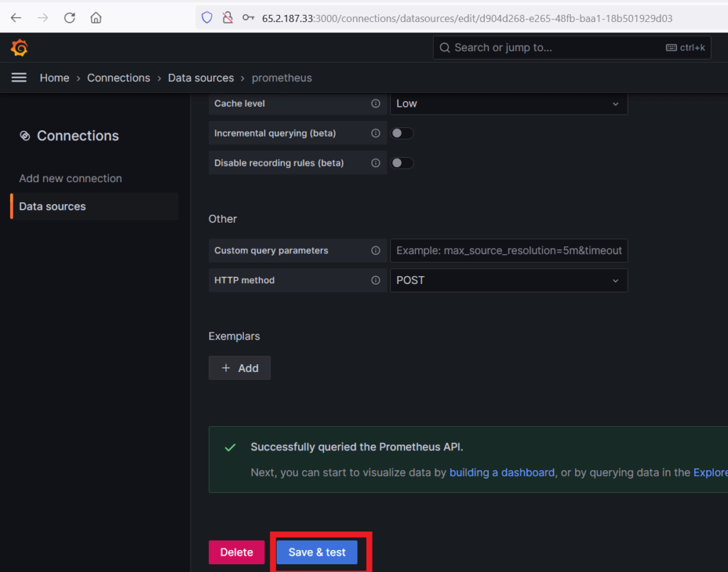Click the Save & test button
728x572 pixels.
point(316,552)
